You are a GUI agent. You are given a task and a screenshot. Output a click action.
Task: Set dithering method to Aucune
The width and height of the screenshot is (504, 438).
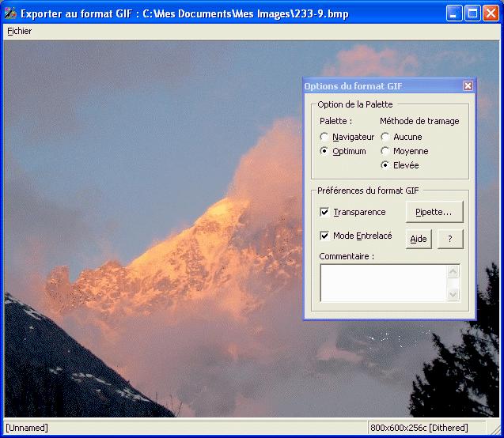pyautogui.click(x=385, y=137)
